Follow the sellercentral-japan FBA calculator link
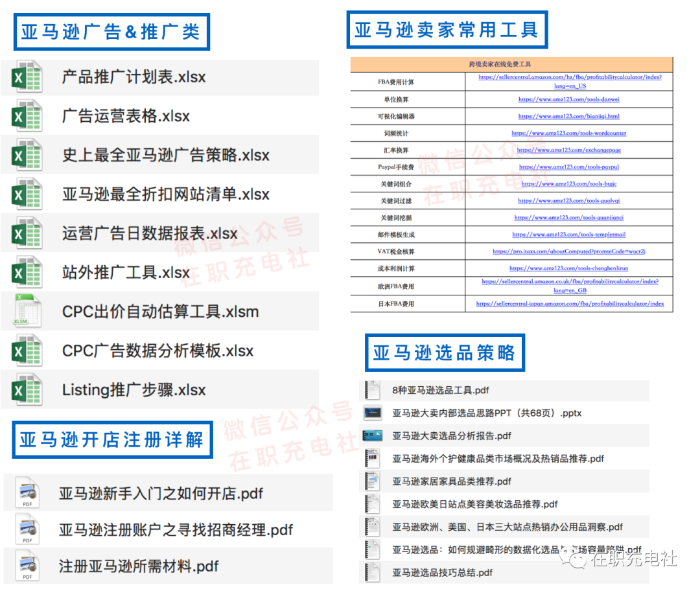Image resolution: width=700 pixels, height=589 pixels. click(x=570, y=304)
